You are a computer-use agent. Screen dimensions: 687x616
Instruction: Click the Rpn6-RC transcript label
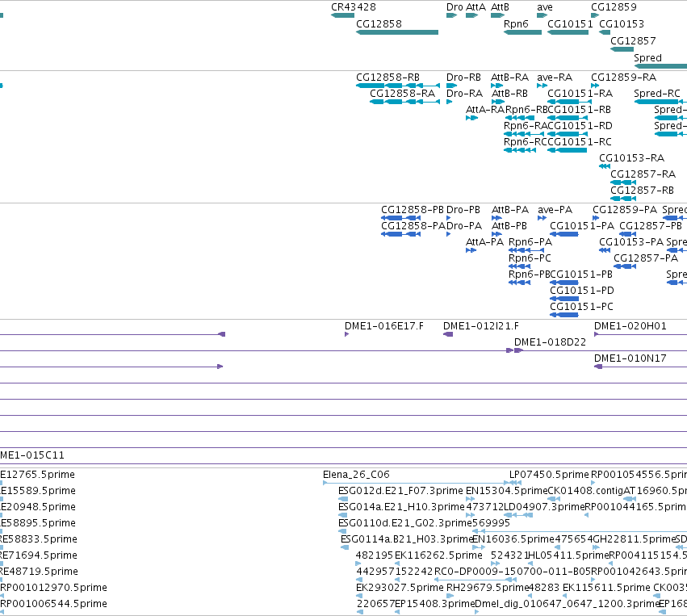525,142
